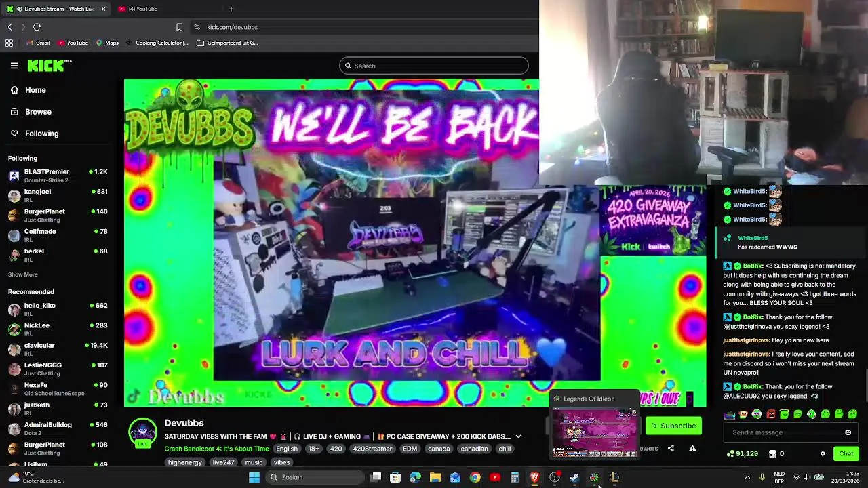This screenshot has height=488, width=868.
Task: Click the report warning triangle icon
Action: click(x=692, y=448)
